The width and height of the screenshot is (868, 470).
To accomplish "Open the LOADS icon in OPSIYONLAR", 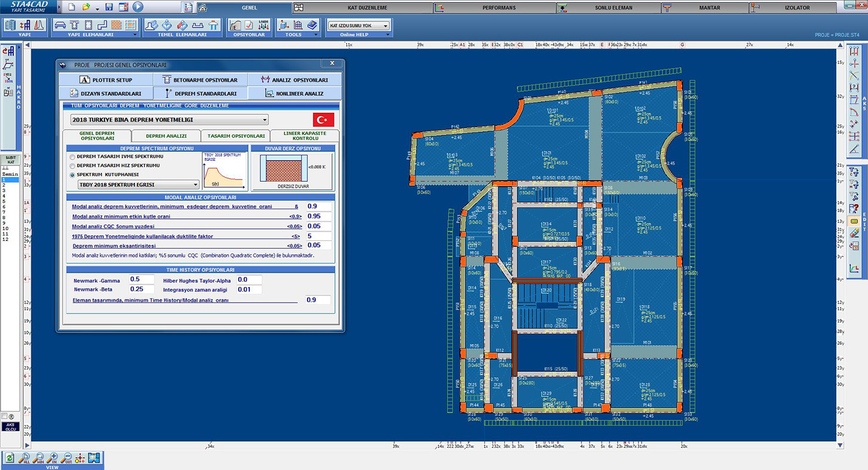I will click(263, 25).
